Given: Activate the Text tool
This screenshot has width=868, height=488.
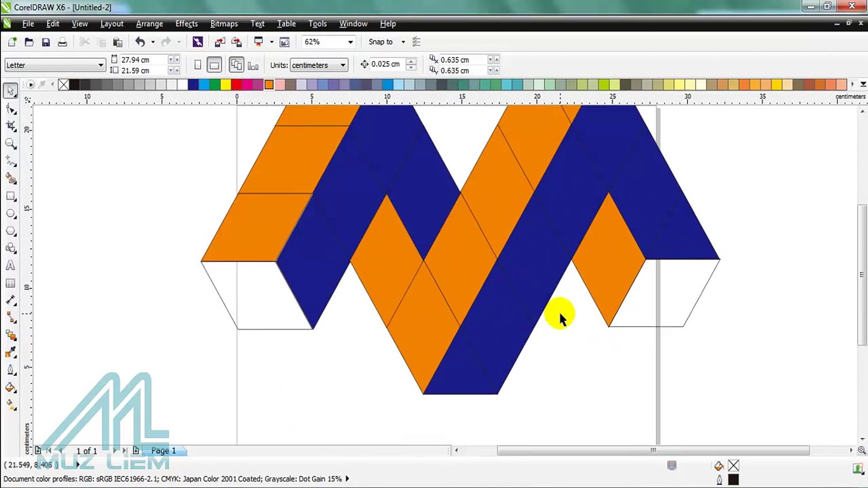Looking at the screenshot, I should (x=10, y=266).
